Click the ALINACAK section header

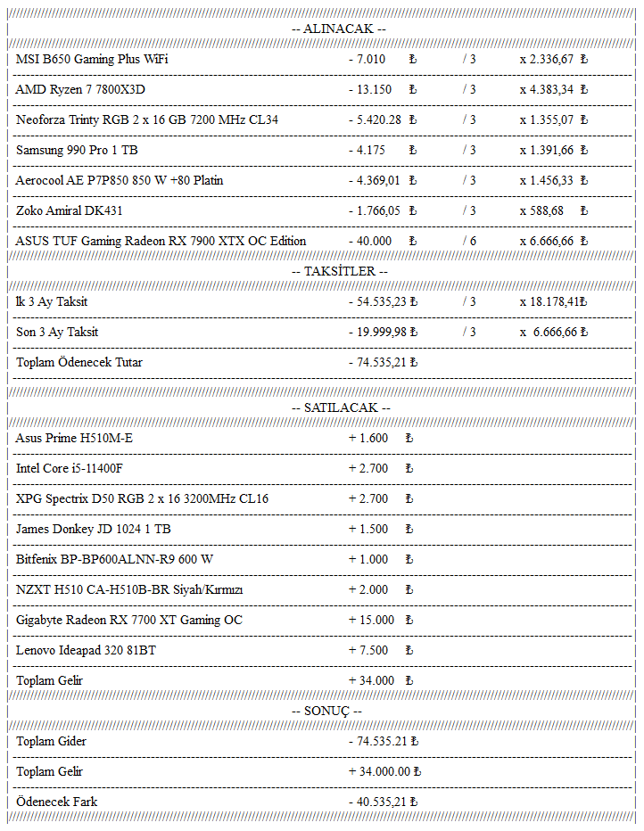click(339, 29)
